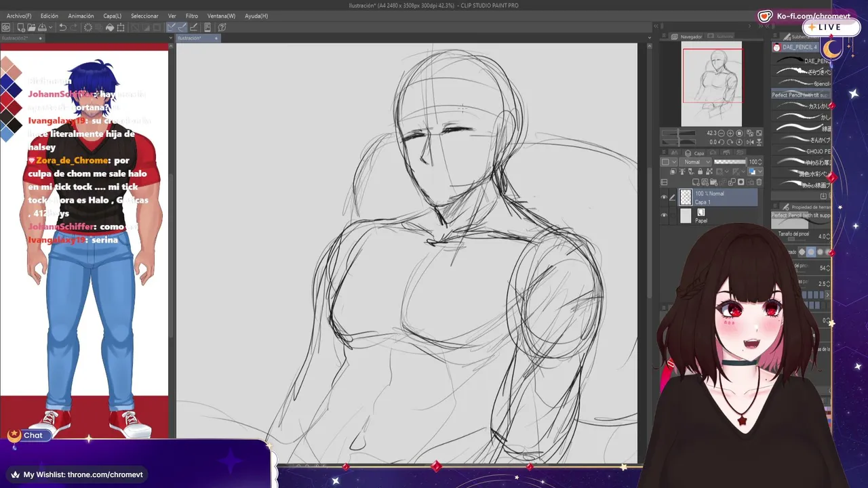Click the Undo arrow icon
Viewport: 868px width, 488px height.
(x=63, y=27)
